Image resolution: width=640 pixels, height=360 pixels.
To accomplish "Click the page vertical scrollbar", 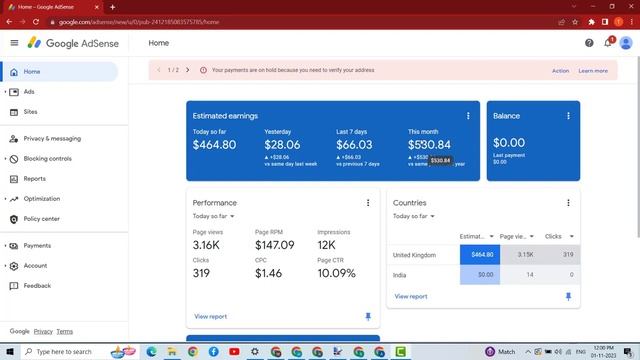I will click(x=638, y=147).
